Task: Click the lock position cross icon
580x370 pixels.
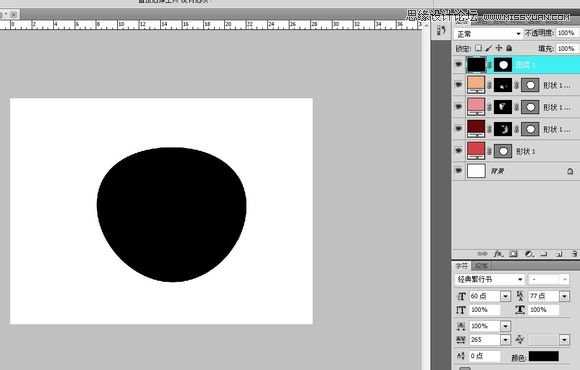Action: tap(499, 48)
